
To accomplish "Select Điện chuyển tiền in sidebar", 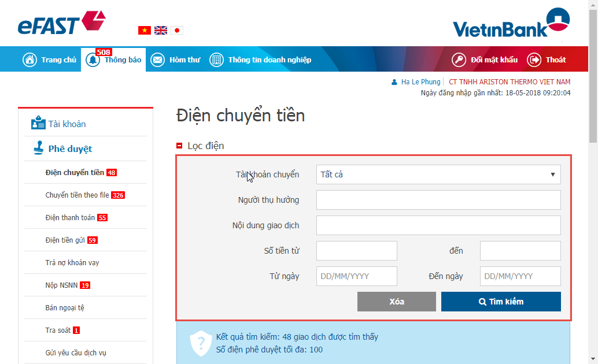I will [75, 173].
